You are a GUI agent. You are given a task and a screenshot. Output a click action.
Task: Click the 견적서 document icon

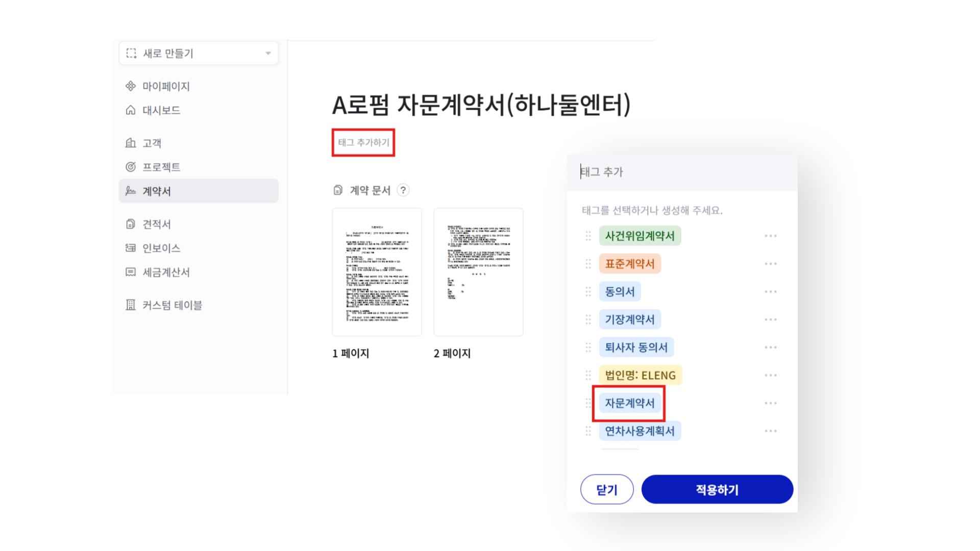coord(131,223)
